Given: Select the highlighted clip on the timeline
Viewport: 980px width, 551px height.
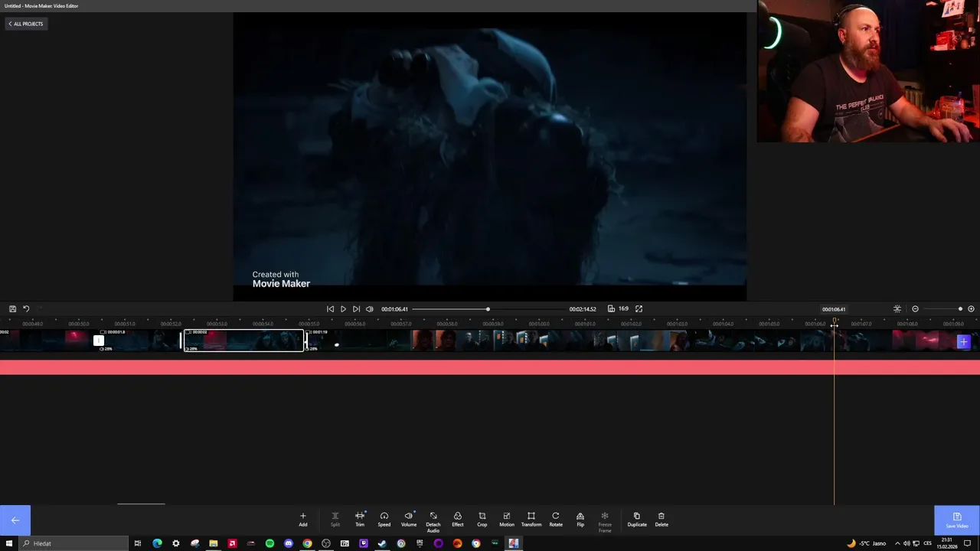Looking at the screenshot, I should (243, 341).
